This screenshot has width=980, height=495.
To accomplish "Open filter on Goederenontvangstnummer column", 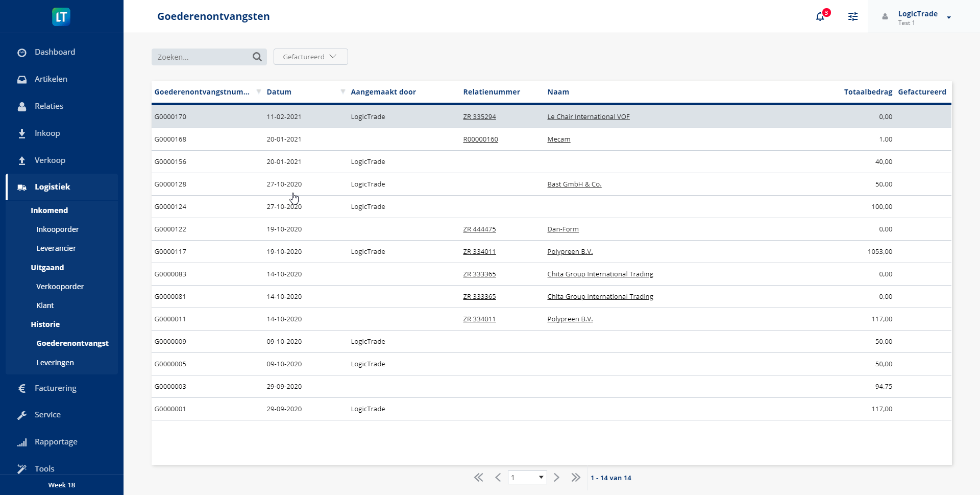I will (x=259, y=92).
